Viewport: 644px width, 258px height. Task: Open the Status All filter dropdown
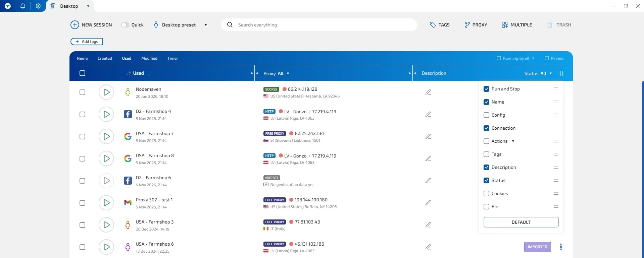click(x=538, y=73)
